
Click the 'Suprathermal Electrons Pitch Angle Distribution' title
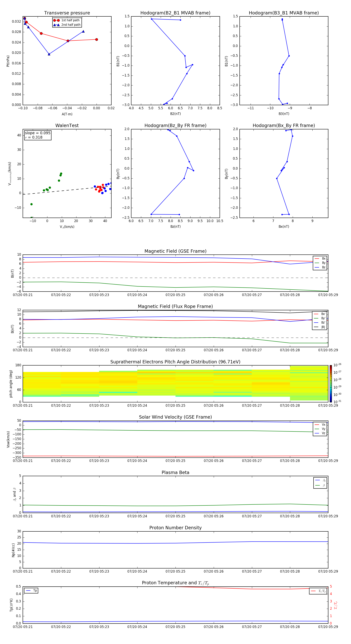[175, 362]
